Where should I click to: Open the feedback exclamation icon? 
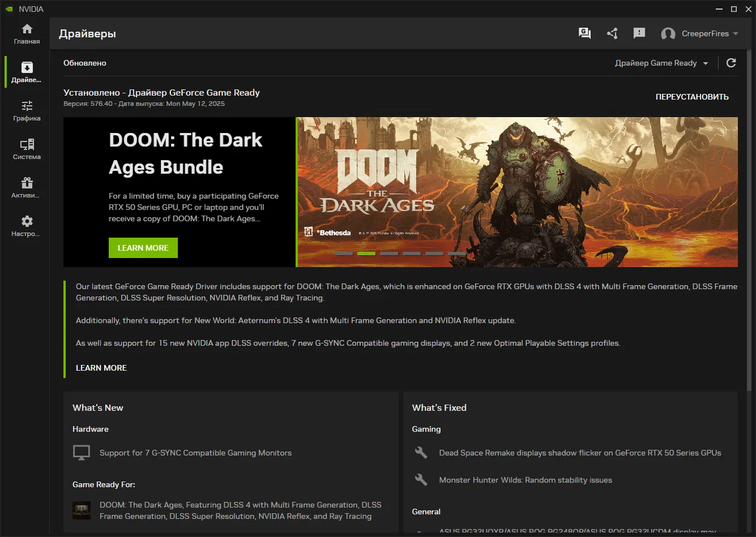click(x=639, y=33)
